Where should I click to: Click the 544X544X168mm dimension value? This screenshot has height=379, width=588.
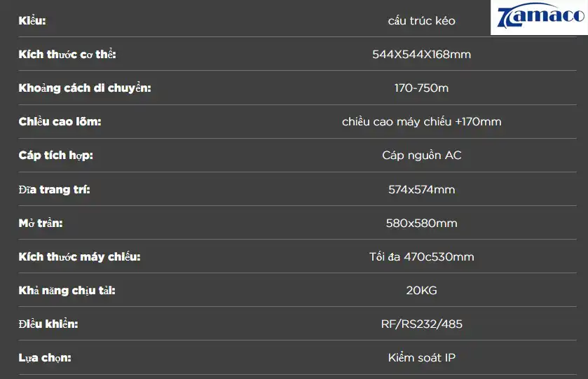[x=421, y=55]
